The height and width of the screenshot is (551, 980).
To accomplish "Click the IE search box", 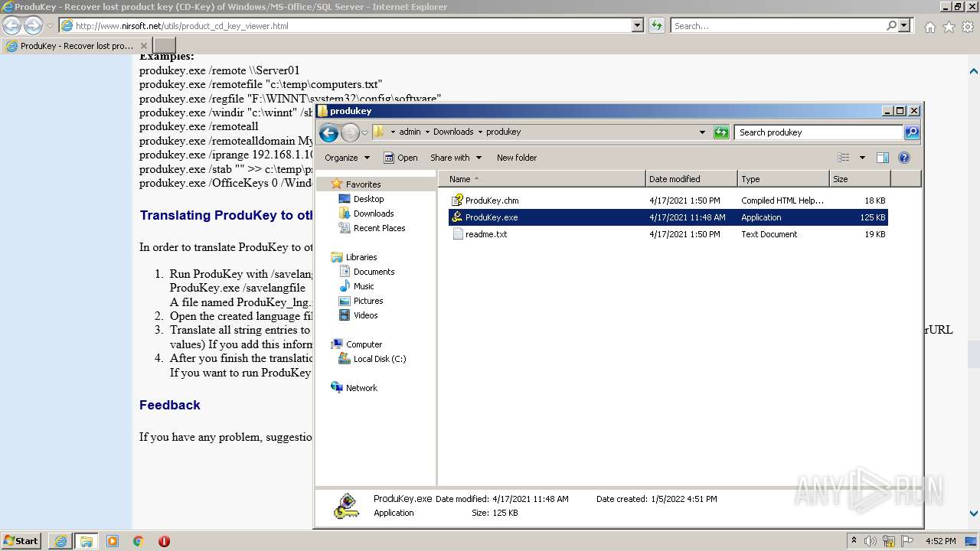I will click(x=778, y=26).
